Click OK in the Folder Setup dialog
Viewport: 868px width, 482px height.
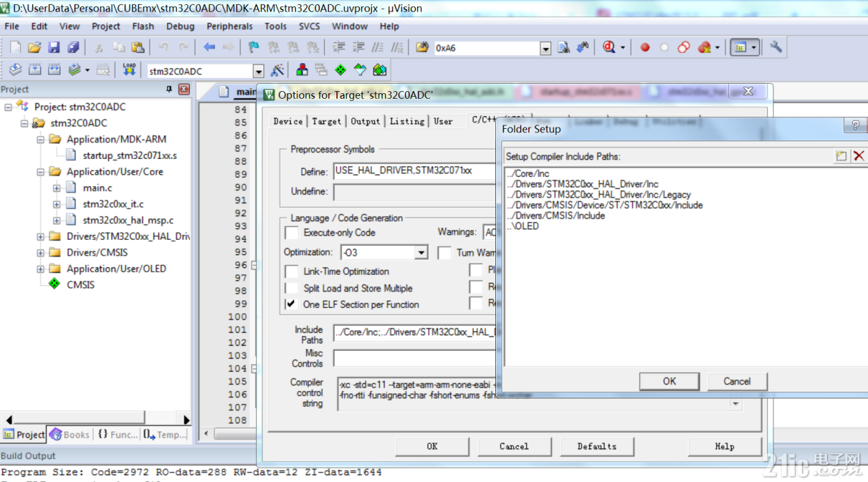tap(669, 381)
